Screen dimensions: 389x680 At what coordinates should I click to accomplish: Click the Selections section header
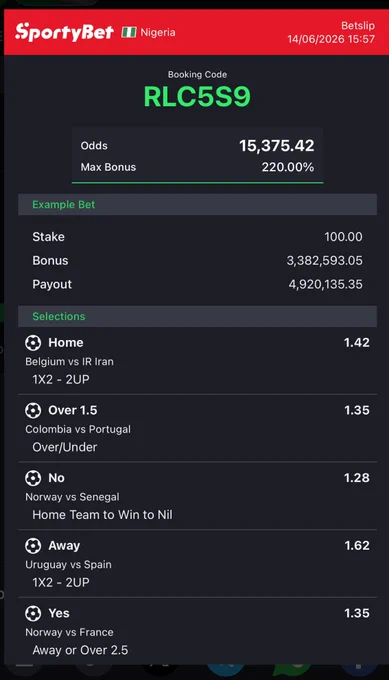197,316
